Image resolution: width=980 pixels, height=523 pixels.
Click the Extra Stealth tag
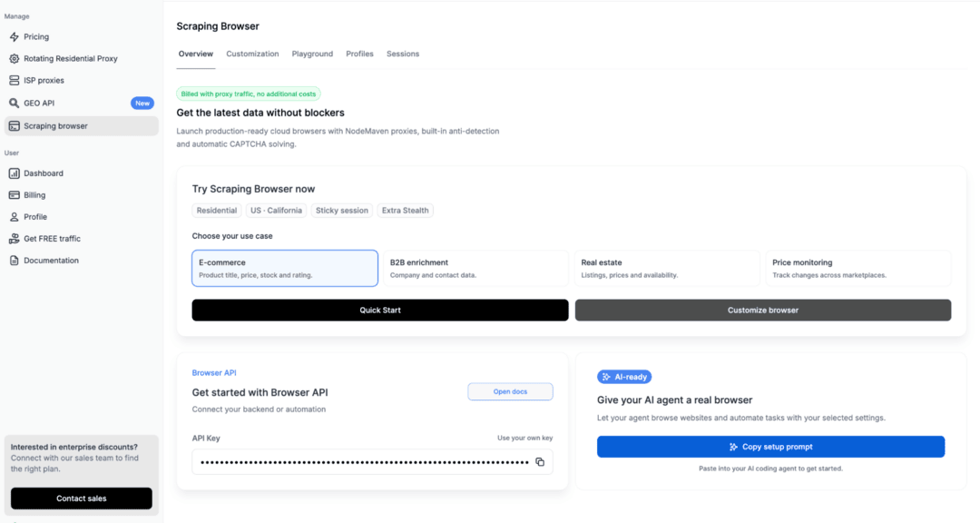click(x=405, y=211)
